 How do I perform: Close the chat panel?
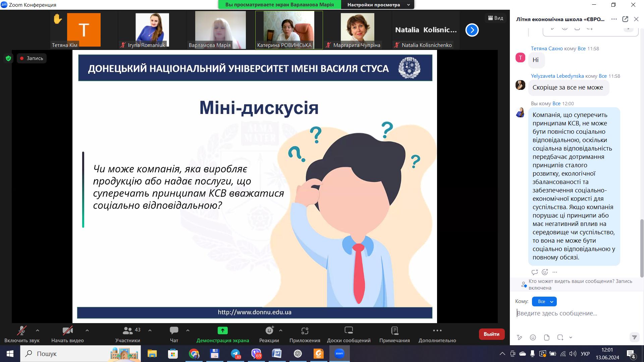click(x=636, y=19)
